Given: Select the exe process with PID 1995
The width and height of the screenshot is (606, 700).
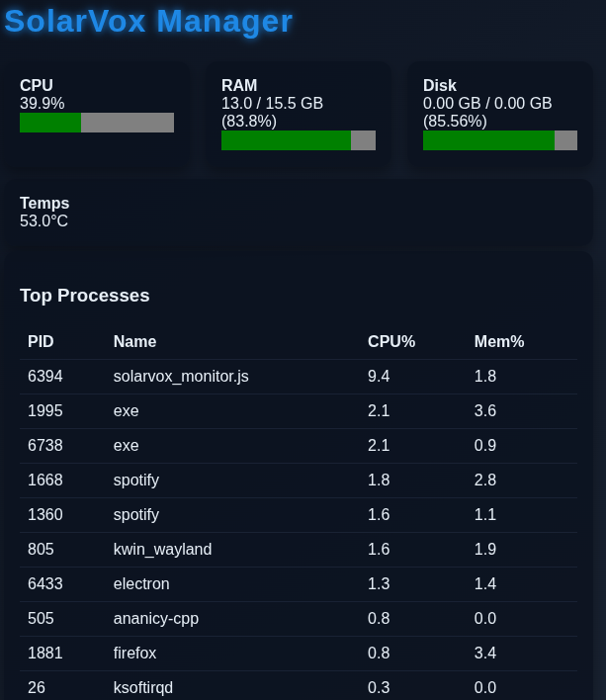Looking at the screenshot, I should coord(127,410).
